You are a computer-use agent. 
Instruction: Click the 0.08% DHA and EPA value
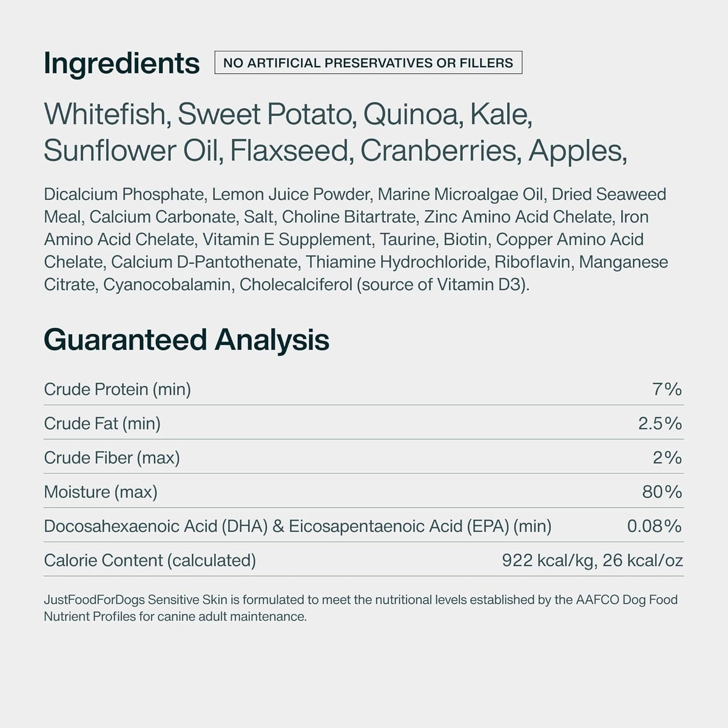[655, 526]
